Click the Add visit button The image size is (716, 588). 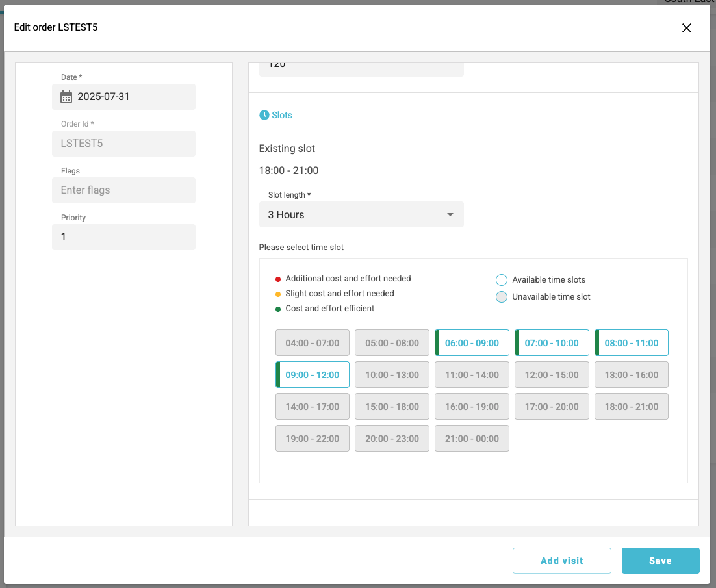click(x=561, y=561)
